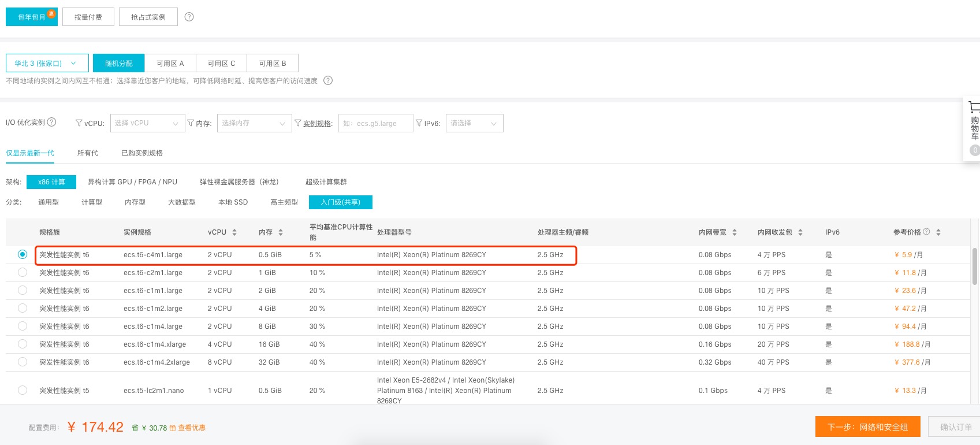The image size is (980, 445).
Task: Select 超级计算集群 architecture
Action: pos(326,181)
